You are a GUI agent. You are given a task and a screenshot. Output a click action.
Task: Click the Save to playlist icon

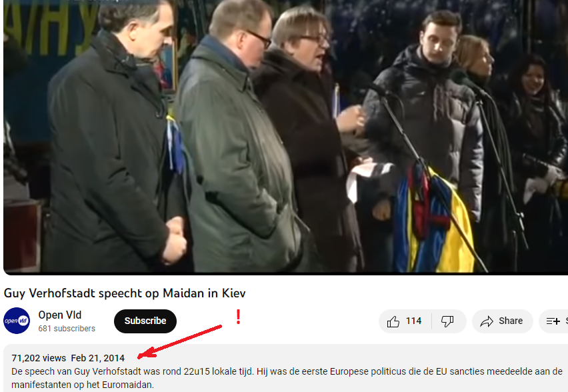coord(553,321)
